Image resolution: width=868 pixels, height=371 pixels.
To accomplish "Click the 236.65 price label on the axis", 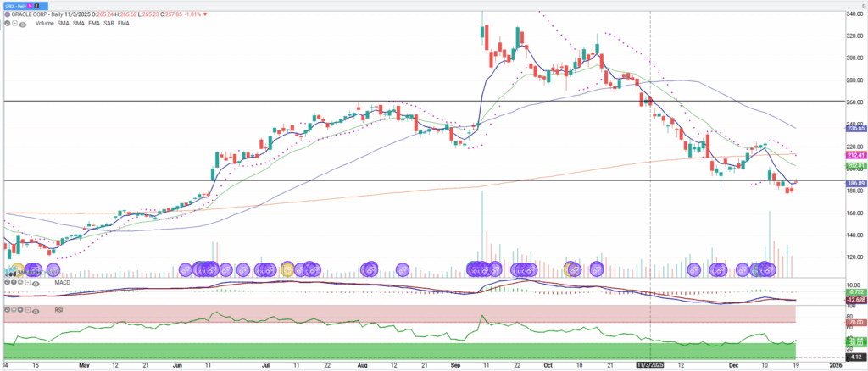I will [854, 128].
